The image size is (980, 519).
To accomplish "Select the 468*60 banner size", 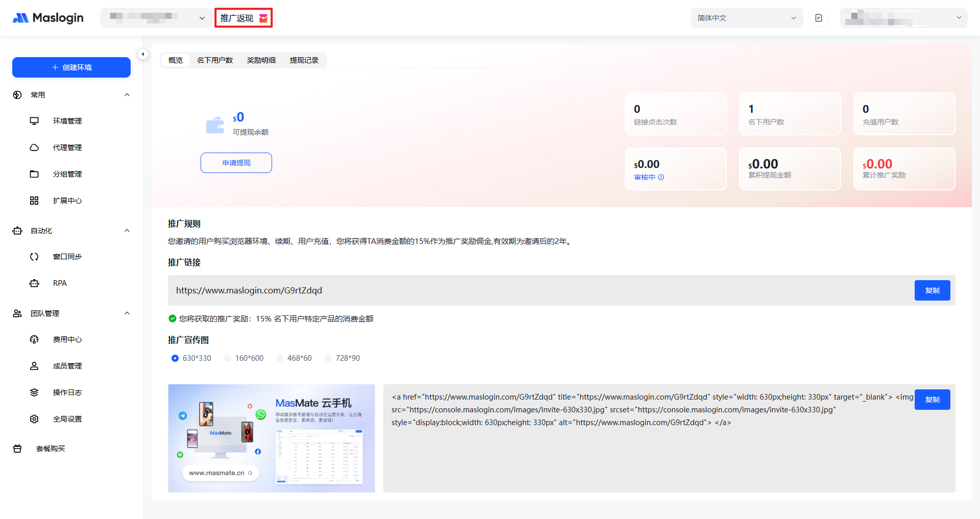I will [280, 358].
